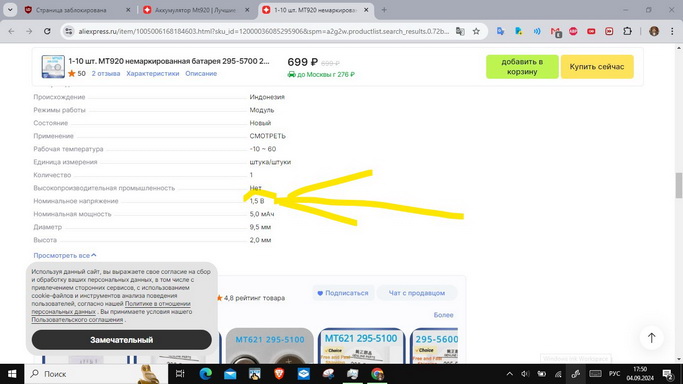Open the Brave browser from the taskbar
This screenshot has height=384, width=683.
[x=279, y=374]
